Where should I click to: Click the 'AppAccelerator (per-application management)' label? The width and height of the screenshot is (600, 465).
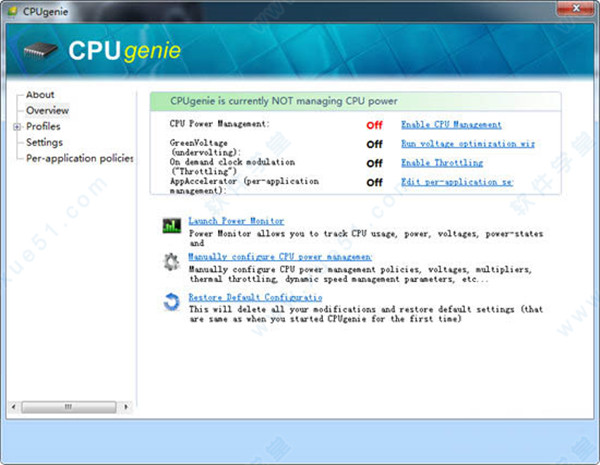coord(244,186)
